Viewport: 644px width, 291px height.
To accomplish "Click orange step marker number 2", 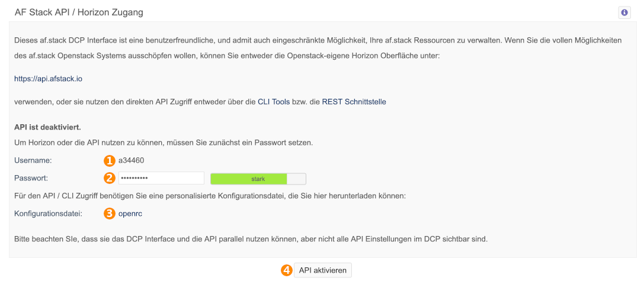I will point(109,178).
